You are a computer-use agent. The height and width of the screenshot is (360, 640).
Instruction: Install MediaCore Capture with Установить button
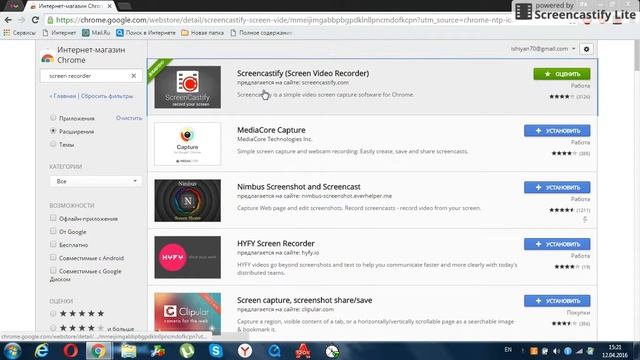(557, 131)
